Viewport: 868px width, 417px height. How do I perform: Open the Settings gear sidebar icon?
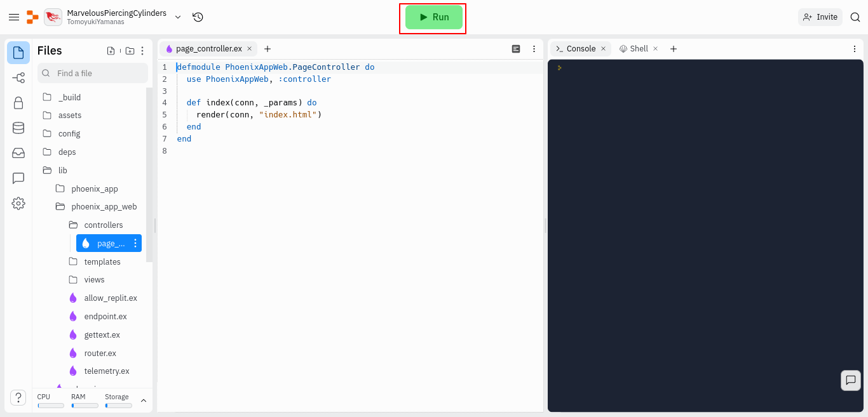[x=18, y=203]
